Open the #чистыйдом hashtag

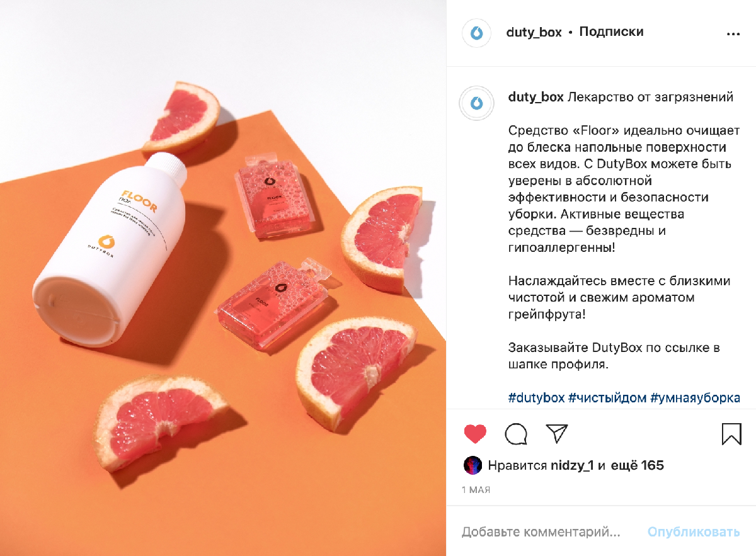pos(607,398)
